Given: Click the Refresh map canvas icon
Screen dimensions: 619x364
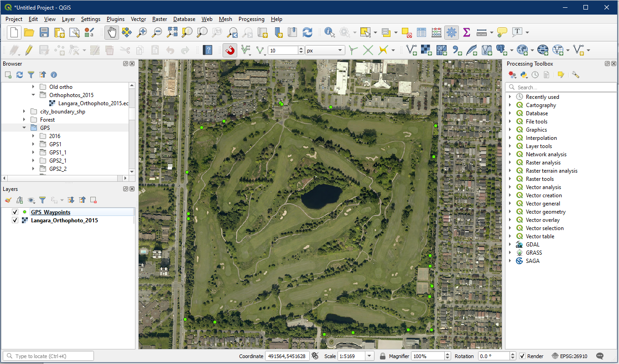Looking at the screenshot, I should [x=307, y=32].
